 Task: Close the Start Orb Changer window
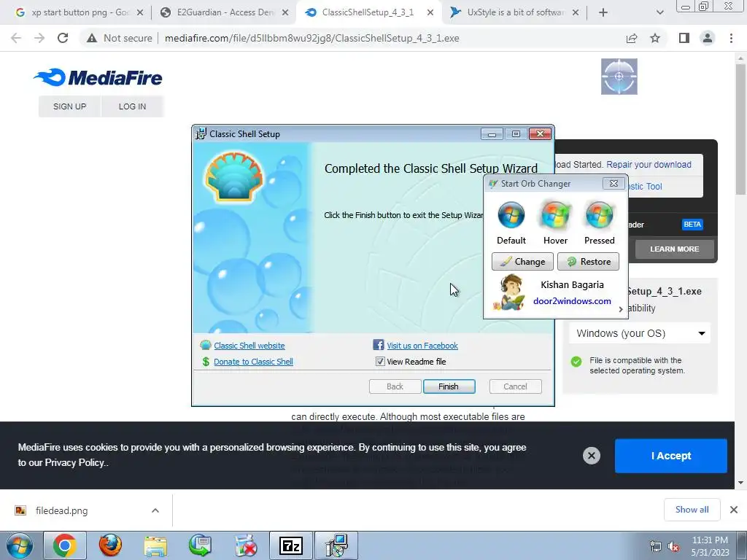coord(614,183)
